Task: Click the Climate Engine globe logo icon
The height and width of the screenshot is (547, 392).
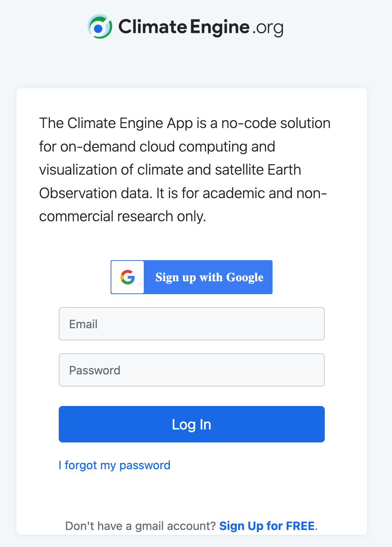Action: click(100, 27)
